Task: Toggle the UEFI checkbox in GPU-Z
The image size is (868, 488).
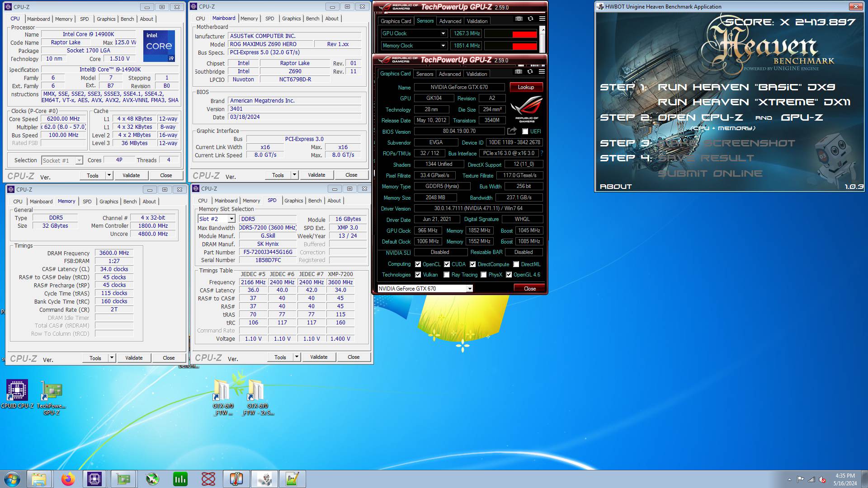Action: [525, 131]
